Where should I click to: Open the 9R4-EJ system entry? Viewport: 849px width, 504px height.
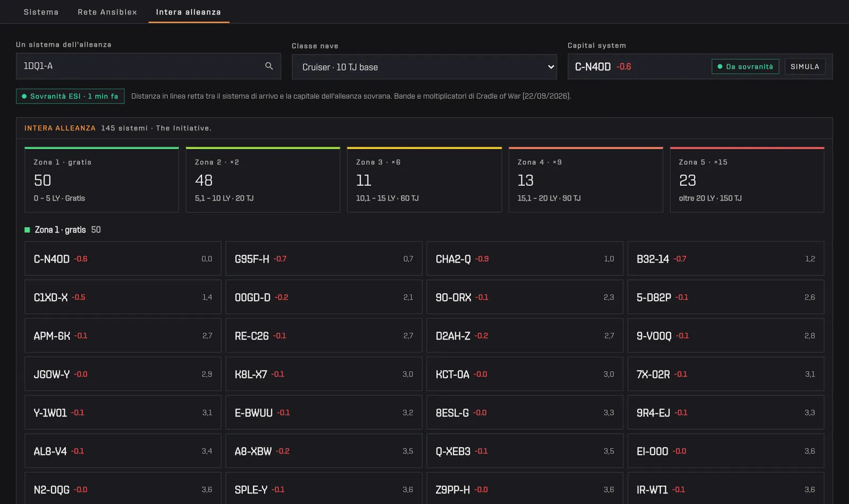(x=726, y=412)
